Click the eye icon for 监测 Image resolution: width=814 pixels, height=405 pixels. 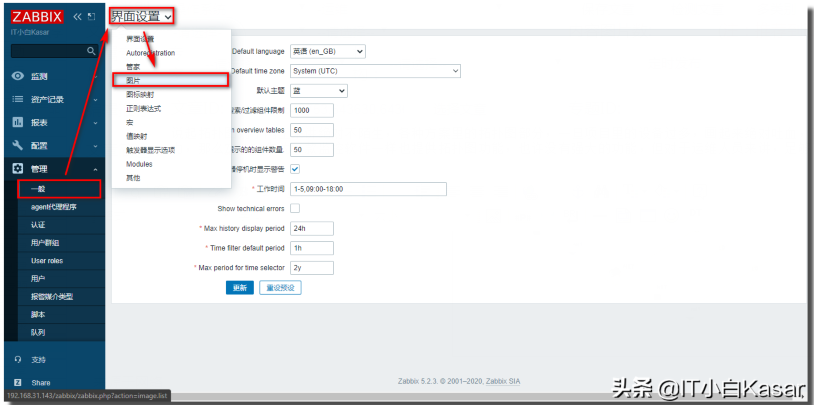pos(18,76)
